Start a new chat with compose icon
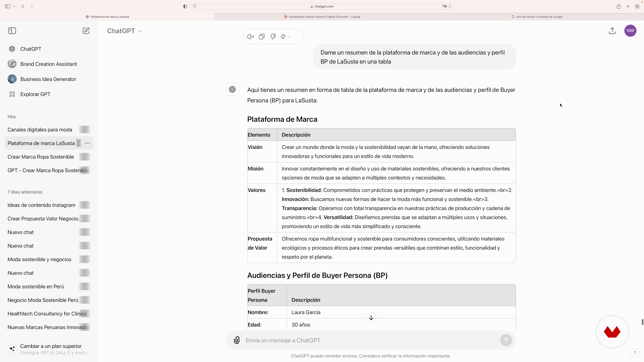The image size is (644, 362). [86, 31]
